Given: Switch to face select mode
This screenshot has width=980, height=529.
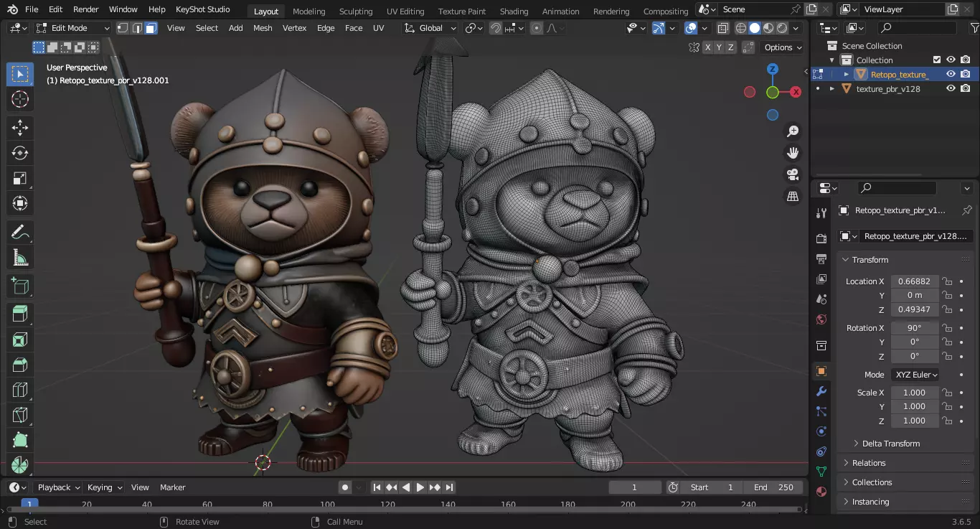Looking at the screenshot, I should tap(151, 28).
